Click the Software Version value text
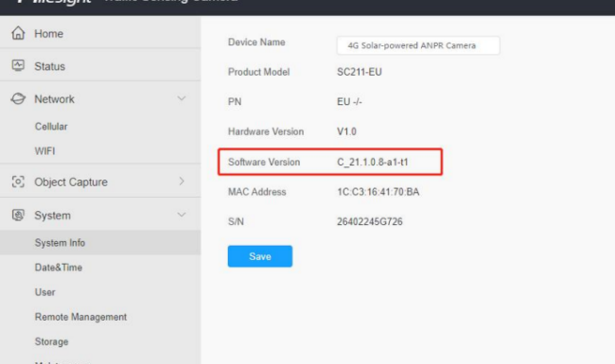Image resolution: width=615 pixels, height=364 pixels. click(x=373, y=163)
